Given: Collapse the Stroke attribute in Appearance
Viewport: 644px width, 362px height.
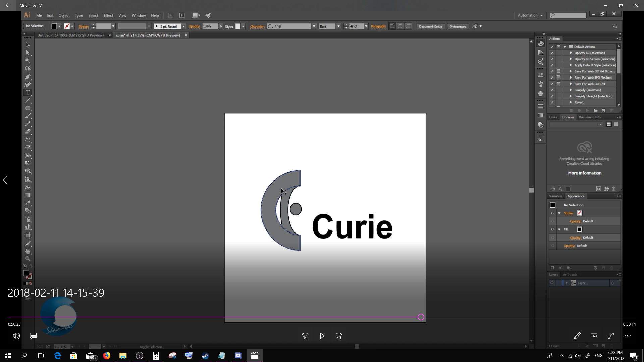Looking at the screenshot, I should (x=559, y=213).
